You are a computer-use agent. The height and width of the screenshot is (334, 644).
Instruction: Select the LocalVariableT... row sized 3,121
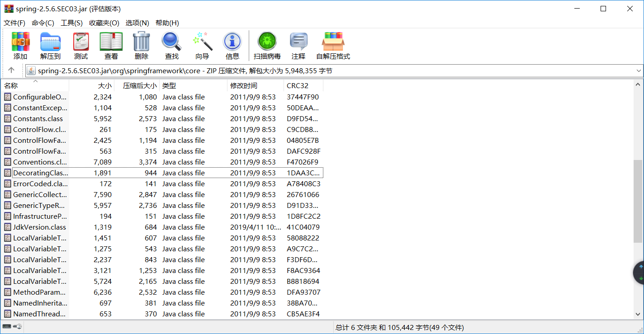click(162, 270)
